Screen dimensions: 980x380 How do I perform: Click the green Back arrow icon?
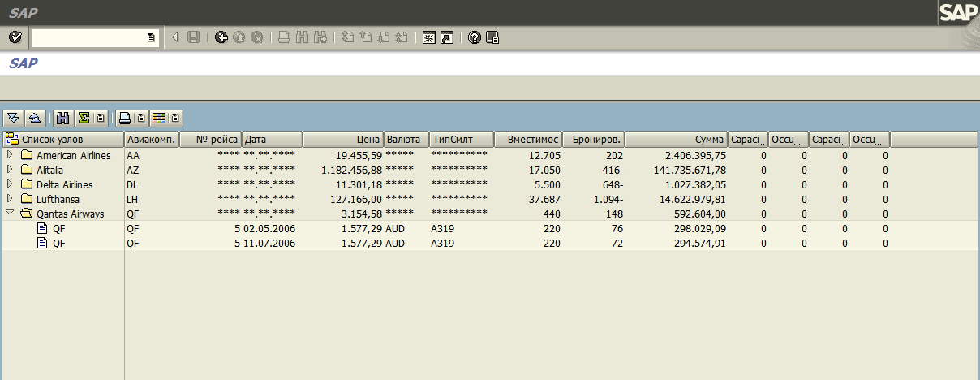tap(221, 37)
